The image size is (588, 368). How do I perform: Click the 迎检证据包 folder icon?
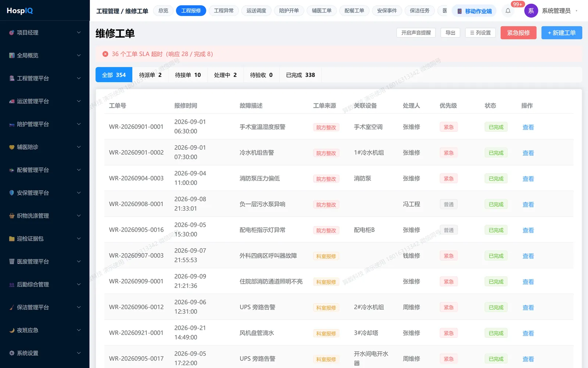(12, 238)
